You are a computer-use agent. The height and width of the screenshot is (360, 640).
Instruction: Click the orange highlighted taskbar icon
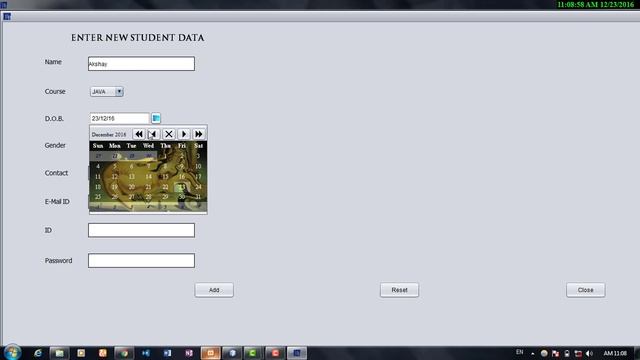[x=211, y=353]
